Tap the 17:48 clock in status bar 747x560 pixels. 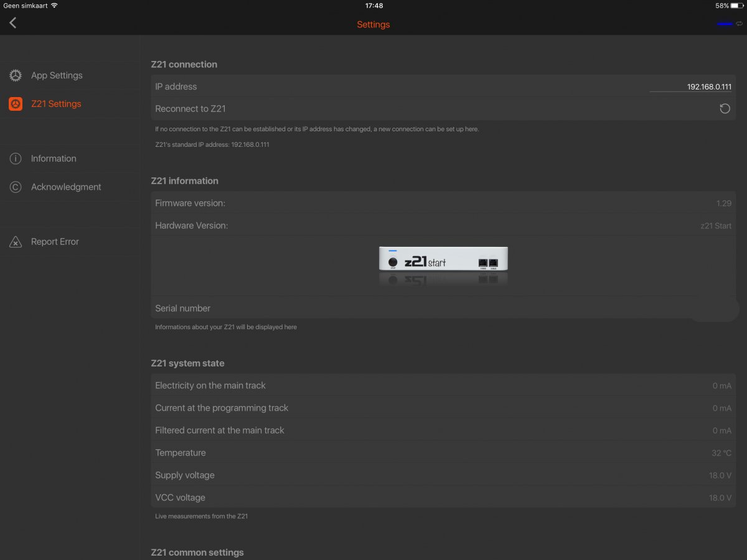click(x=374, y=6)
